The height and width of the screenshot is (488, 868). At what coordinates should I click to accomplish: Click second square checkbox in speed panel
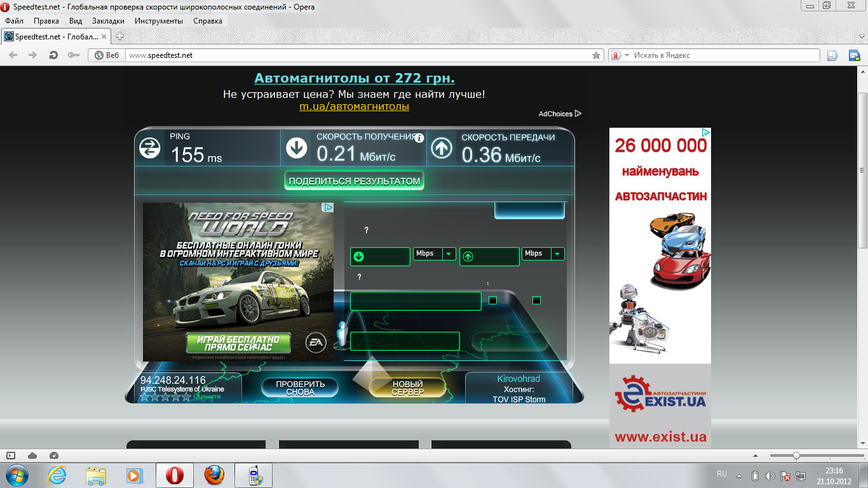(536, 300)
